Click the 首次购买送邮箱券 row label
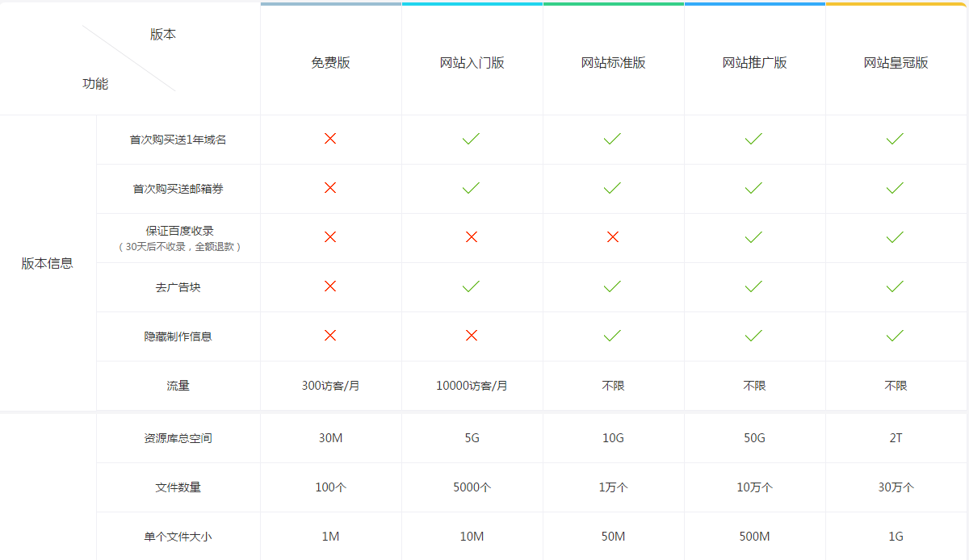The width and height of the screenshot is (969, 560). 178,189
